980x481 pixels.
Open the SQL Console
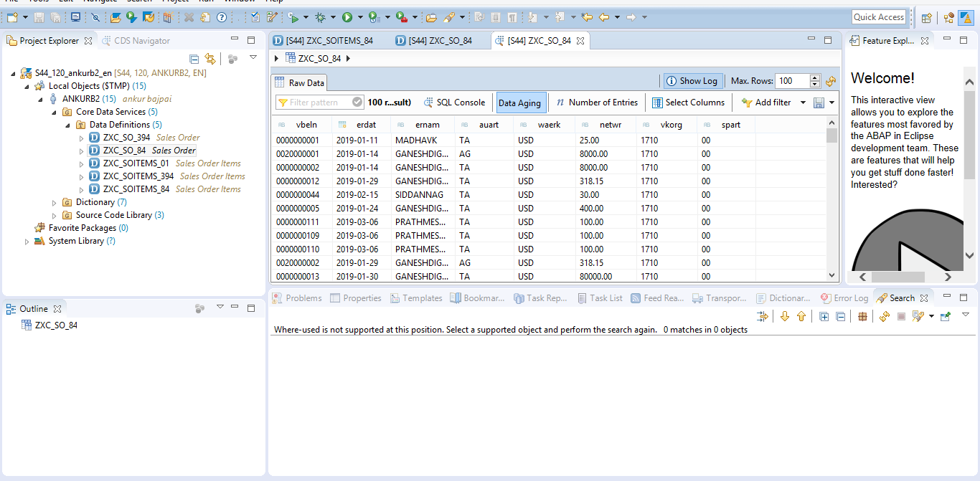(454, 103)
